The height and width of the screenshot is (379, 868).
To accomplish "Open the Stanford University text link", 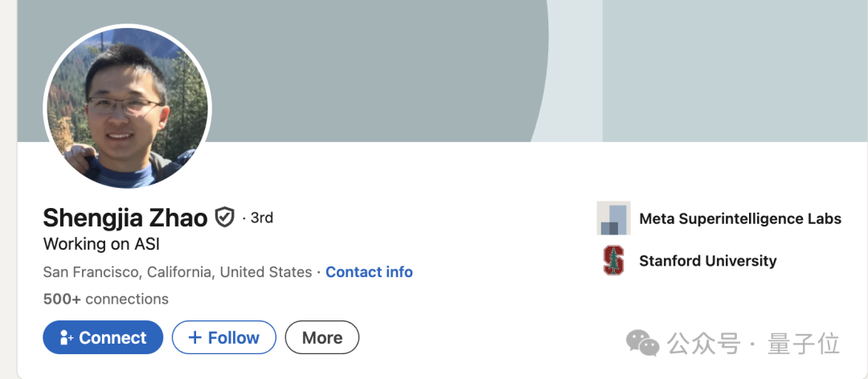I will [x=707, y=261].
